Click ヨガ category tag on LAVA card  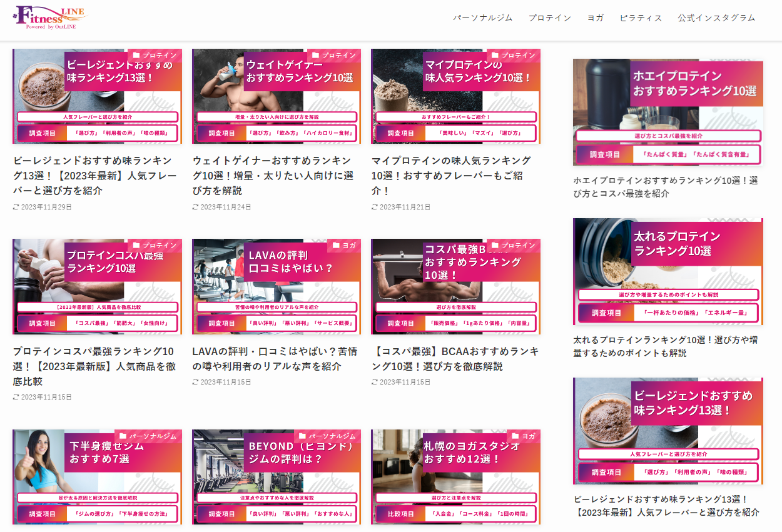point(344,245)
